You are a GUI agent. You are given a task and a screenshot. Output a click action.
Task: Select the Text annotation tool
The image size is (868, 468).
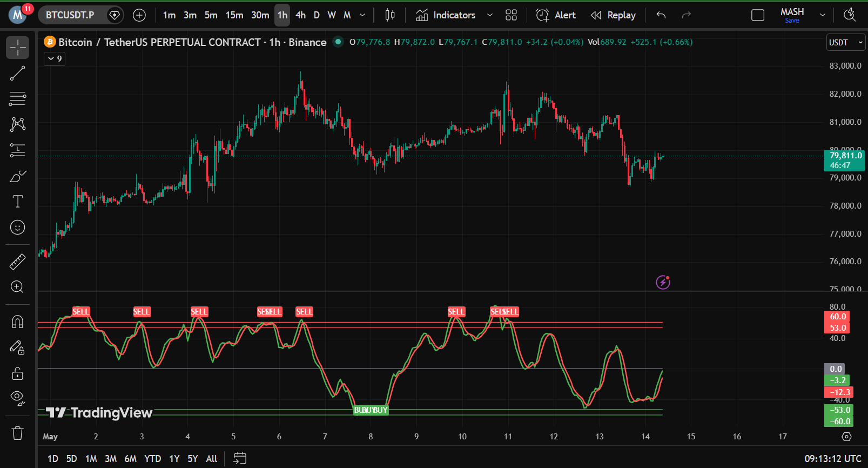click(17, 202)
